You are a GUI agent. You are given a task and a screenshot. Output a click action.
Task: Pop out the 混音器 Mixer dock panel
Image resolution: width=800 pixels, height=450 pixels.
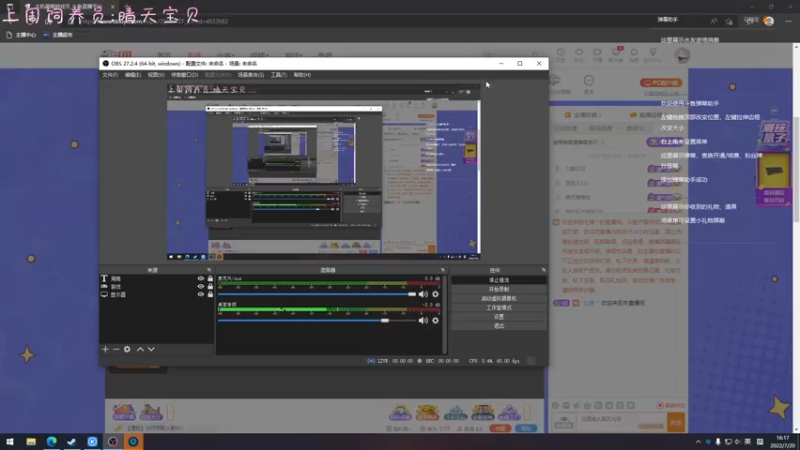(443, 270)
